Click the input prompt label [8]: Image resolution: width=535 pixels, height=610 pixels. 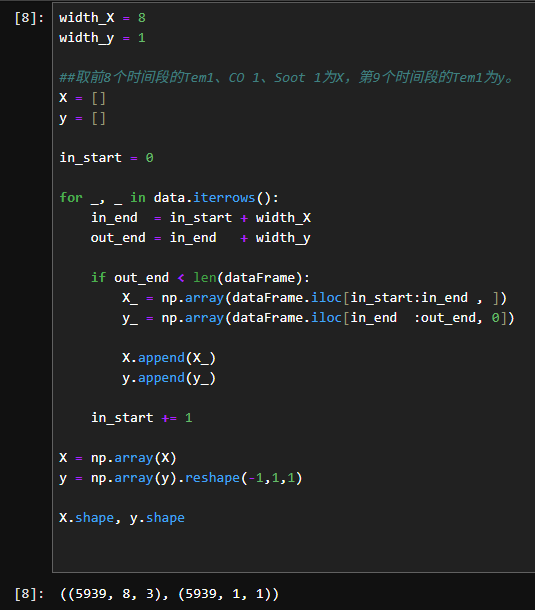coord(29,18)
